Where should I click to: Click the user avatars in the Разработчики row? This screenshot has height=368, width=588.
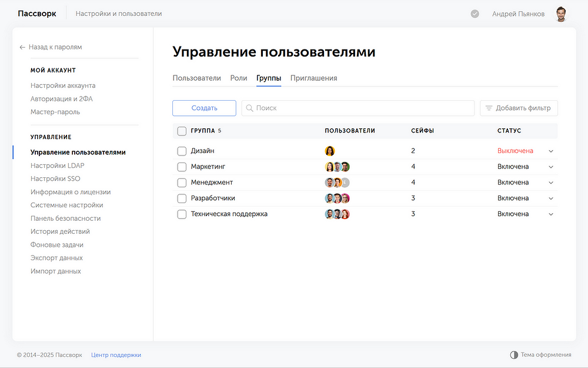[337, 198]
